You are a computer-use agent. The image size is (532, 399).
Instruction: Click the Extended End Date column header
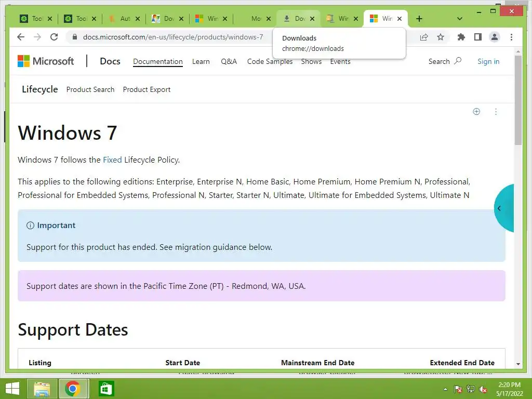point(462,363)
